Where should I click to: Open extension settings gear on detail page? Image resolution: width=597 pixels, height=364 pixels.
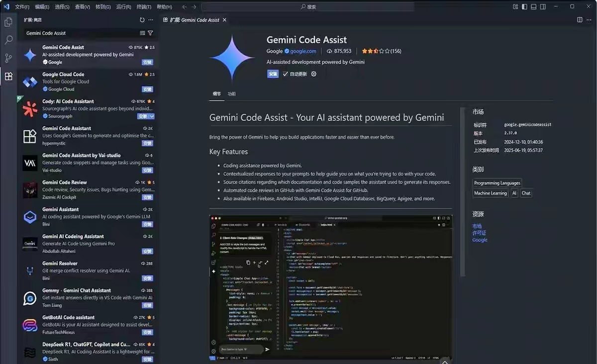313,74
